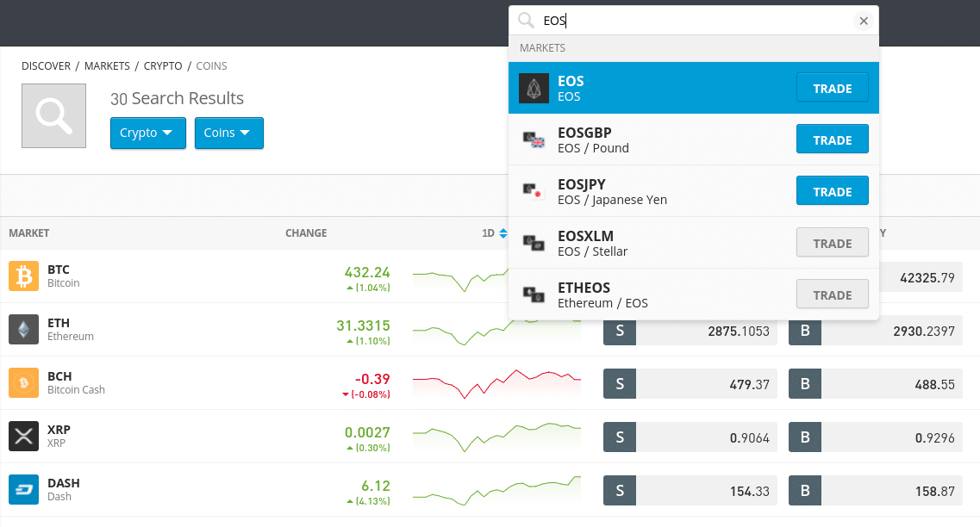The width and height of the screenshot is (980, 527).
Task: Open the XRP market row
Action: (x=490, y=437)
